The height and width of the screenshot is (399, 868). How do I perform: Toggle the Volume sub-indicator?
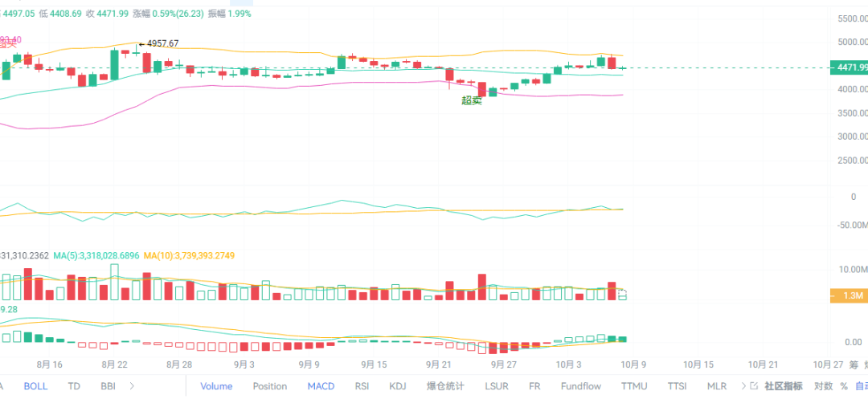pos(216,386)
